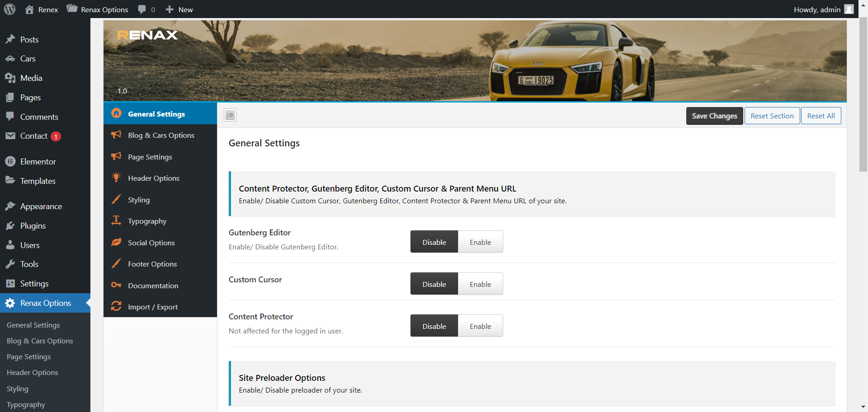The image size is (868, 412).
Task: Click the Media icon in sidebar
Action: [10, 78]
